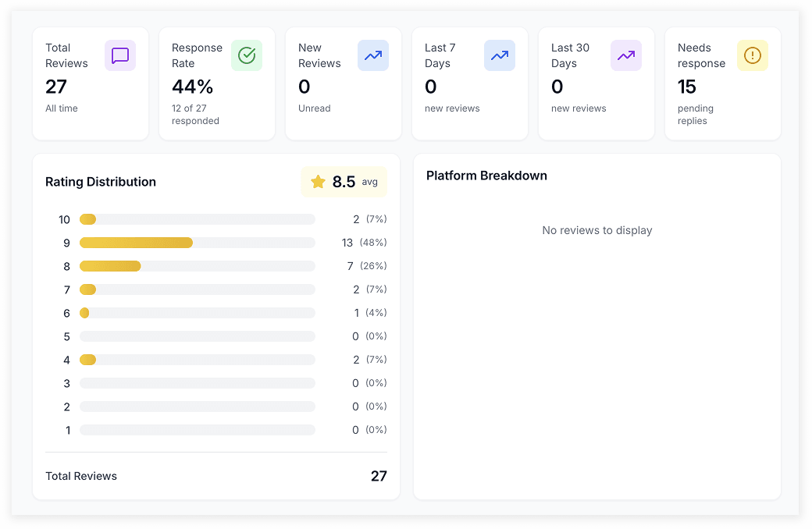Click the yellow star average rating icon
Screen dimensions: 812x529
pos(318,182)
